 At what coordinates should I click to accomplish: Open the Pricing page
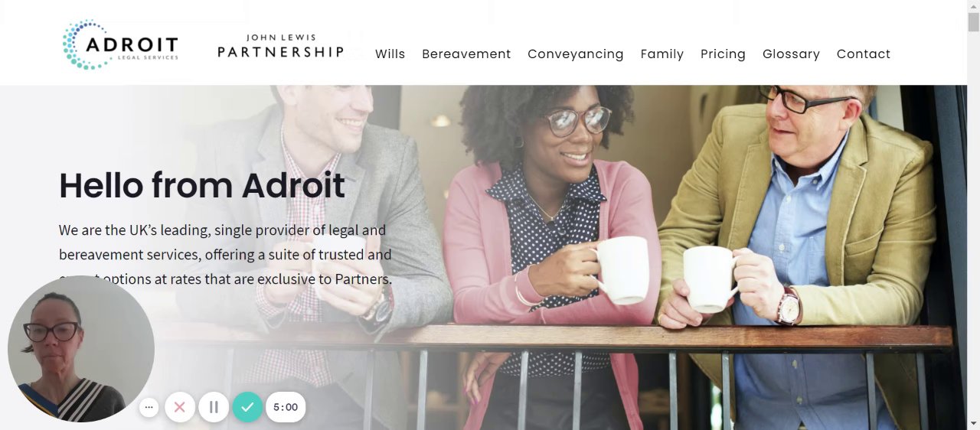click(723, 54)
